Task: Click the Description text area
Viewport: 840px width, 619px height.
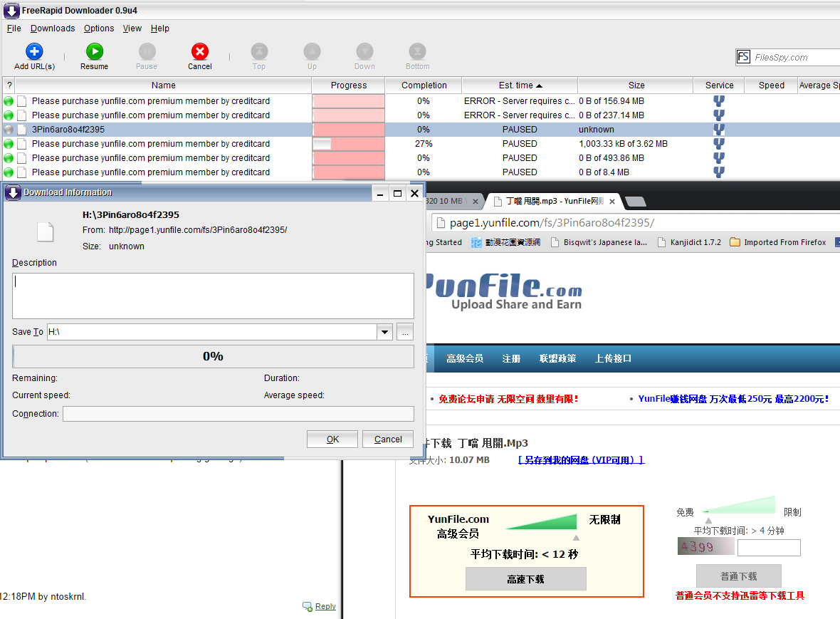Action: tap(213, 296)
